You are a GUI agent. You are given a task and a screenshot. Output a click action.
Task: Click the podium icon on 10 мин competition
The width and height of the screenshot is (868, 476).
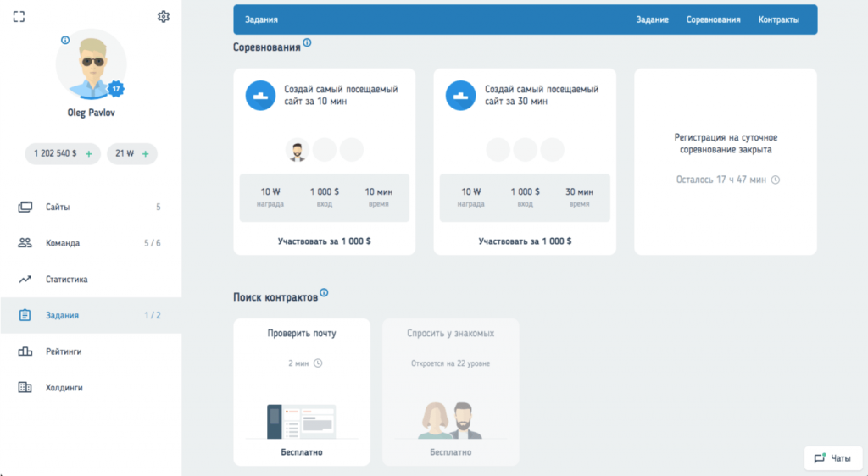click(x=261, y=95)
